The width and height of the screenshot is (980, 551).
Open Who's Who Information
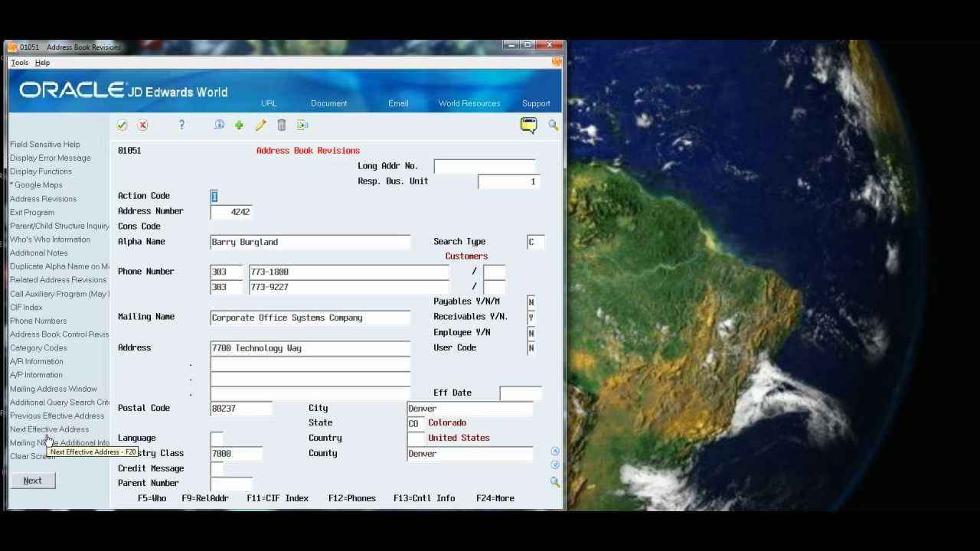[50, 240]
